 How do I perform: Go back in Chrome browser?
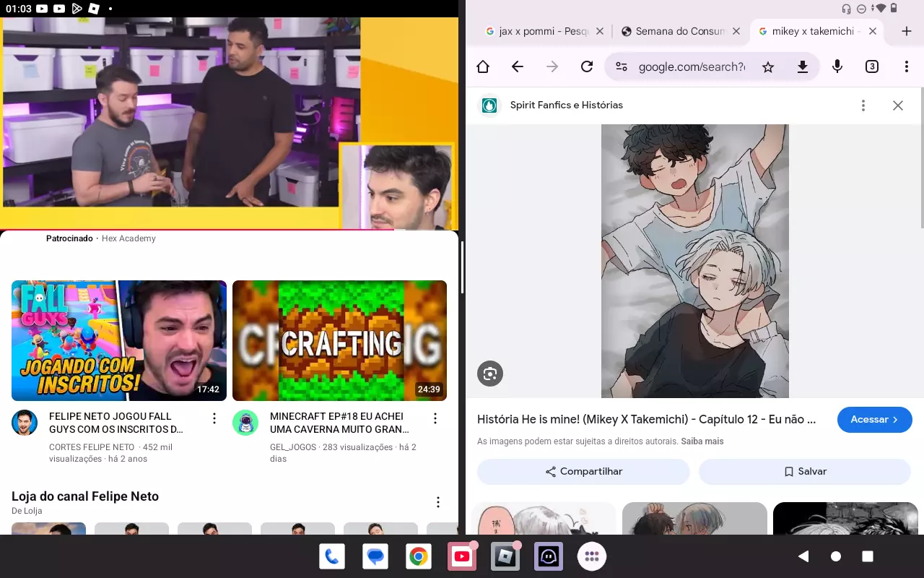click(518, 67)
